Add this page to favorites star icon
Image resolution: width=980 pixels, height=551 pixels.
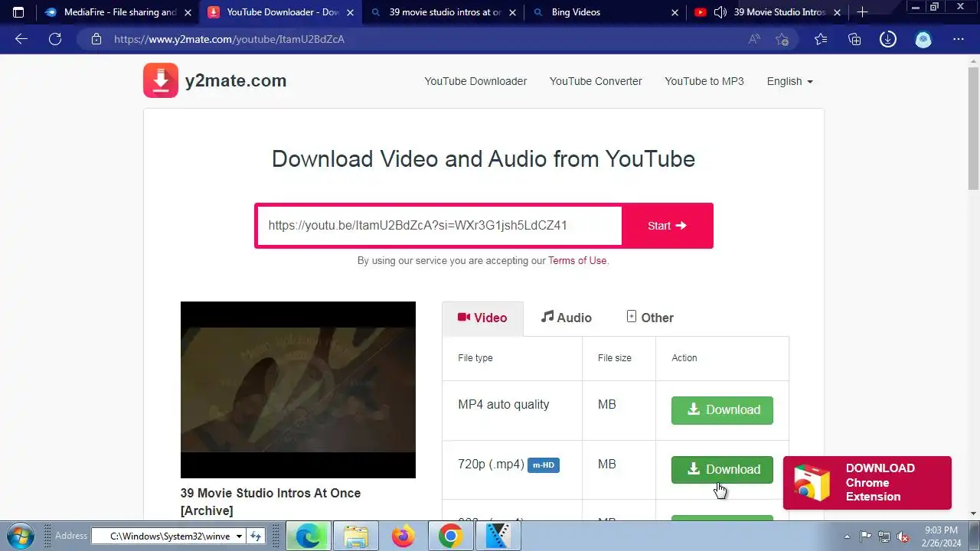click(782, 39)
